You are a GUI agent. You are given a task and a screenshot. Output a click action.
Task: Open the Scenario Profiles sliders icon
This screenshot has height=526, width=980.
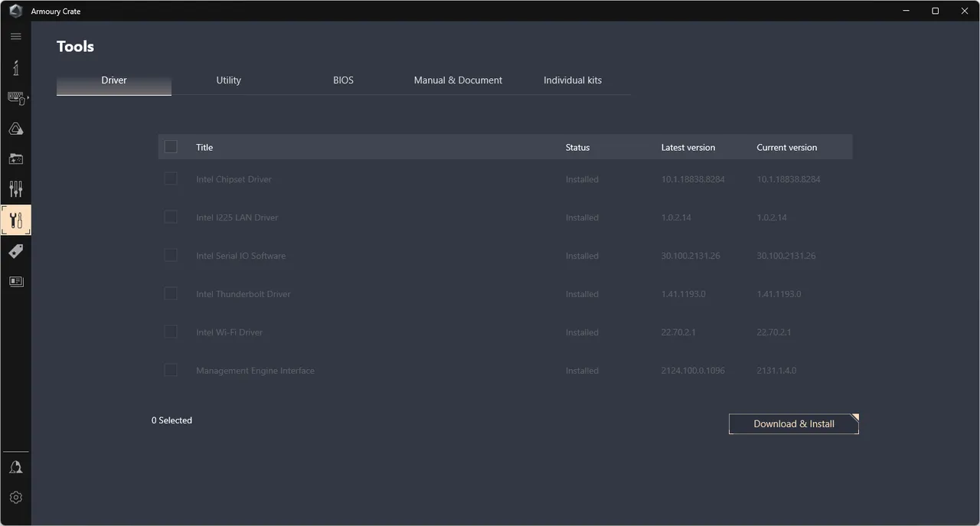pos(15,189)
